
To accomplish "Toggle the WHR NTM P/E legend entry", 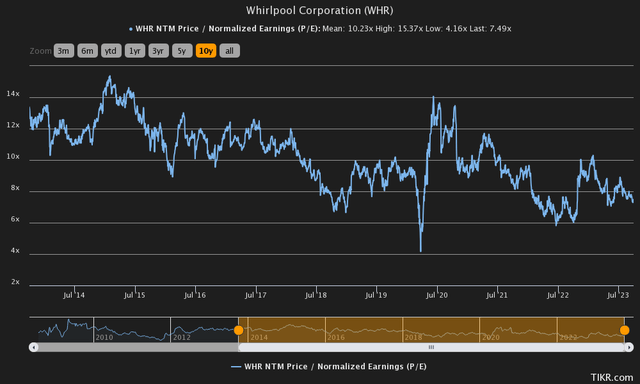I will pos(329,366).
